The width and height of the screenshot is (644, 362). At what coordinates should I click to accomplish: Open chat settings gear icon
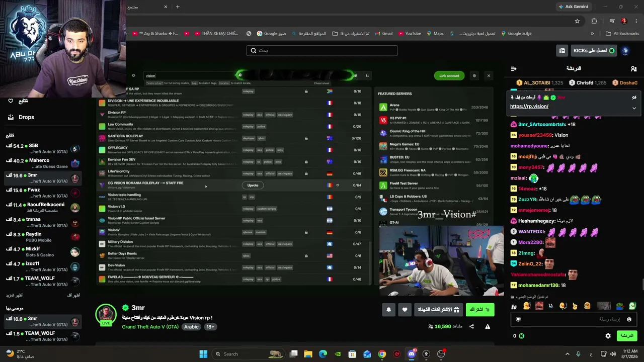click(608, 336)
